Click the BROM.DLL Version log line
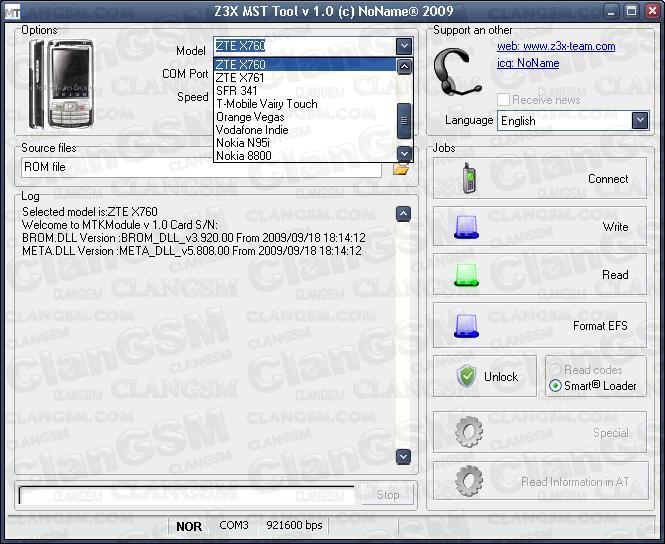 coord(194,238)
